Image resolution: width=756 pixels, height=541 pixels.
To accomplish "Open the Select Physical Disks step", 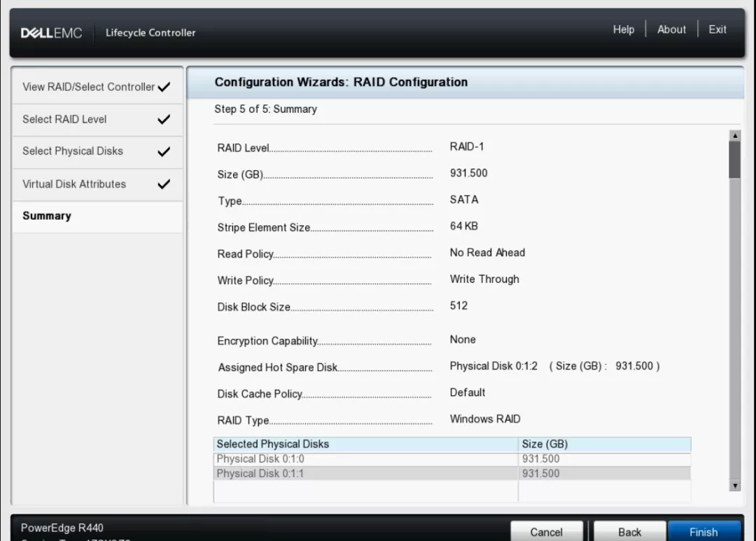I will (x=73, y=151).
